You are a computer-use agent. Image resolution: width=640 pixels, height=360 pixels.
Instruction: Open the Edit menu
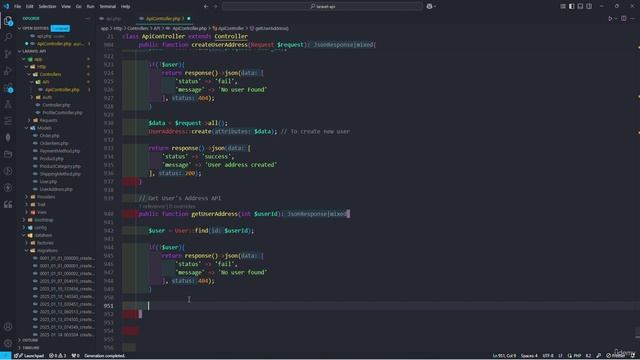click(30, 7)
